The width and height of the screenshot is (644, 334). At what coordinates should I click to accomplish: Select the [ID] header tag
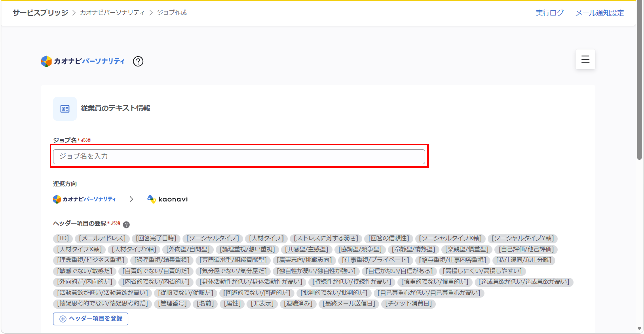click(63, 238)
